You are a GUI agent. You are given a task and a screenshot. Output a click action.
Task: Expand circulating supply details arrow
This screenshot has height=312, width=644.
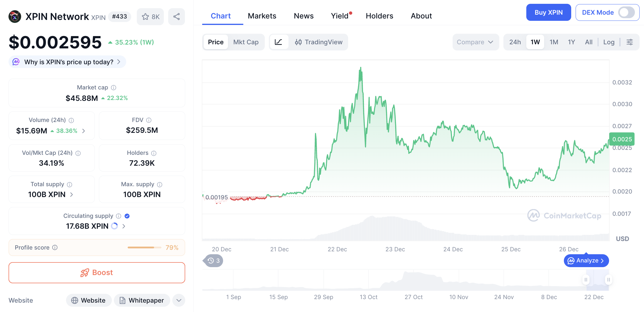click(x=124, y=226)
